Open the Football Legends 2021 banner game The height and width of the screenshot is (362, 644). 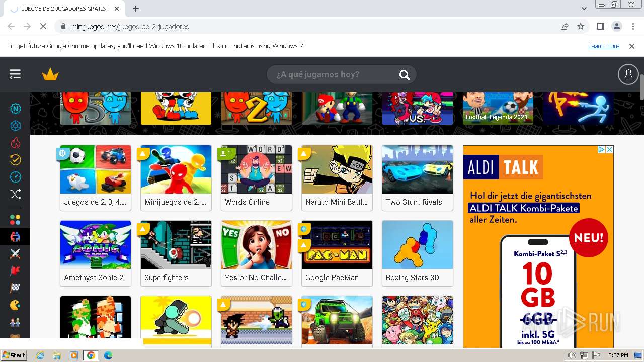pyautogui.click(x=498, y=108)
